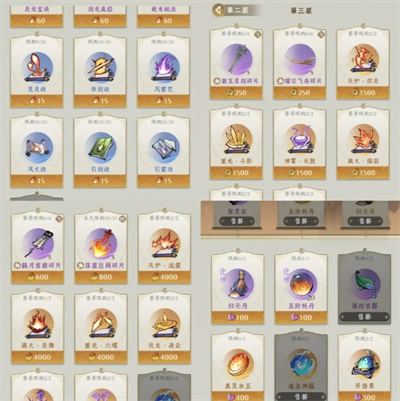This screenshot has height=401, width=400.
Task: Open the 引剑诀 green book item
Action: pos(100,147)
